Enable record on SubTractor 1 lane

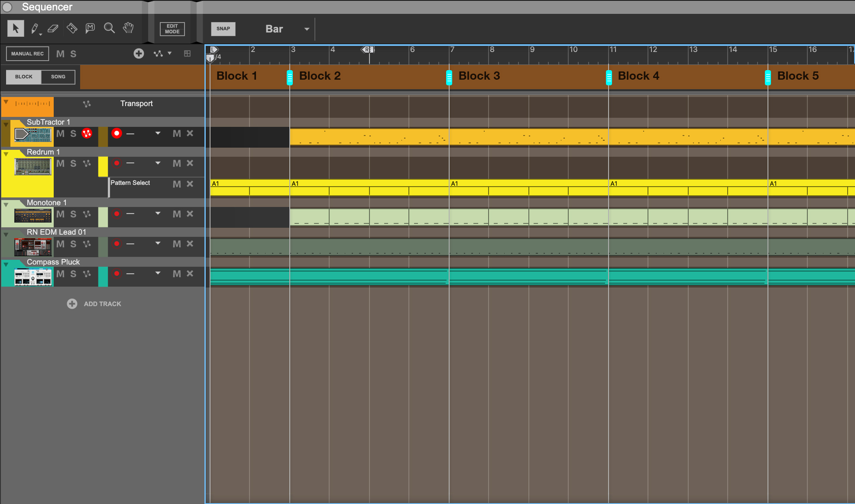[x=117, y=133]
